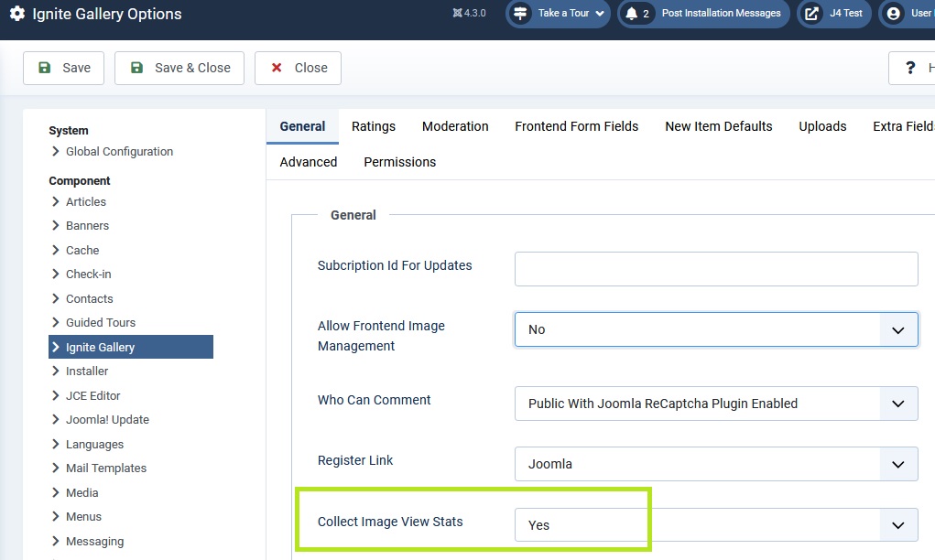Image resolution: width=935 pixels, height=560 pixels.
Task: Open Collect Image View Stats dropdown
Action: tap(715, 525)
